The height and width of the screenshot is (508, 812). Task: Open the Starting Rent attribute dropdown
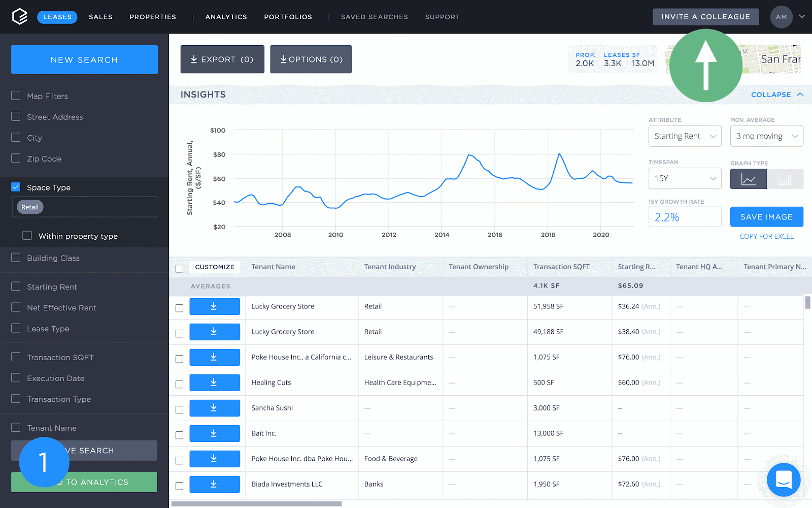pos(685,136)
